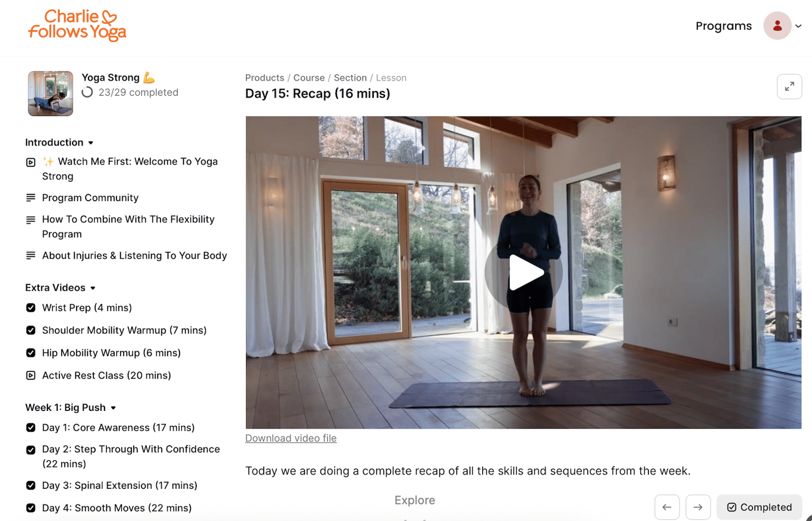This screenshot has width=812, height=521.
Task: Open the Programs menu item
Action: click(723, 26)
